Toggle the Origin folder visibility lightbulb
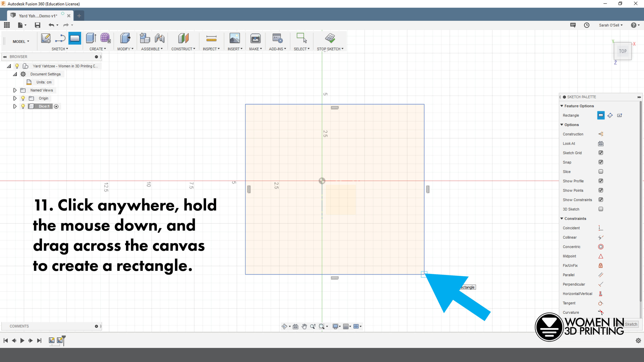 pyautogui.click(x=23, y=98)
